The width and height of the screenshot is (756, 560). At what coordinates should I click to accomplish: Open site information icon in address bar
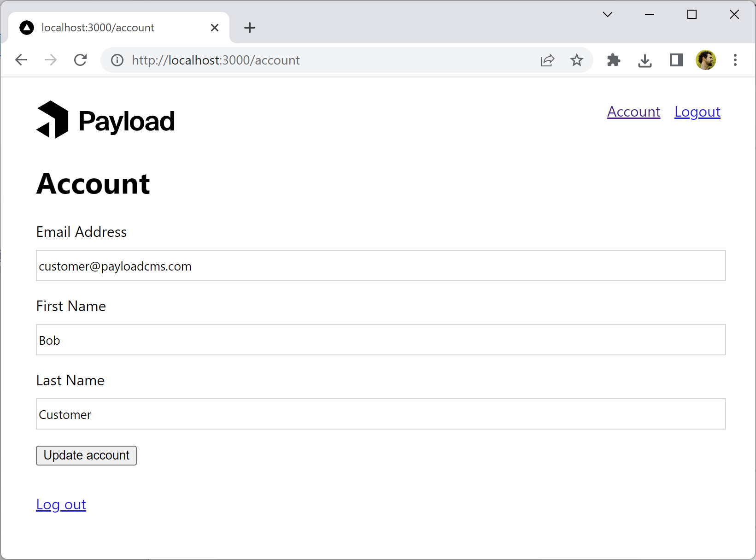[x=117, y=60]
